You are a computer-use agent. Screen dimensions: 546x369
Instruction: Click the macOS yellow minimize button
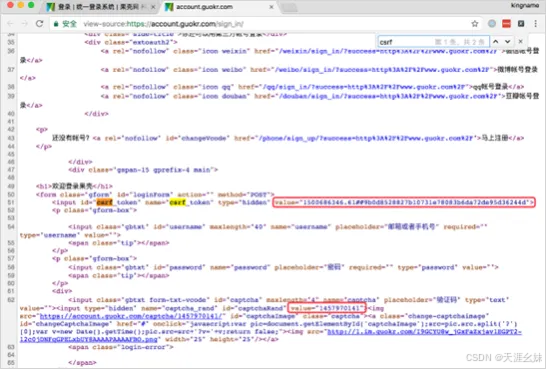(x=21, y=5)
